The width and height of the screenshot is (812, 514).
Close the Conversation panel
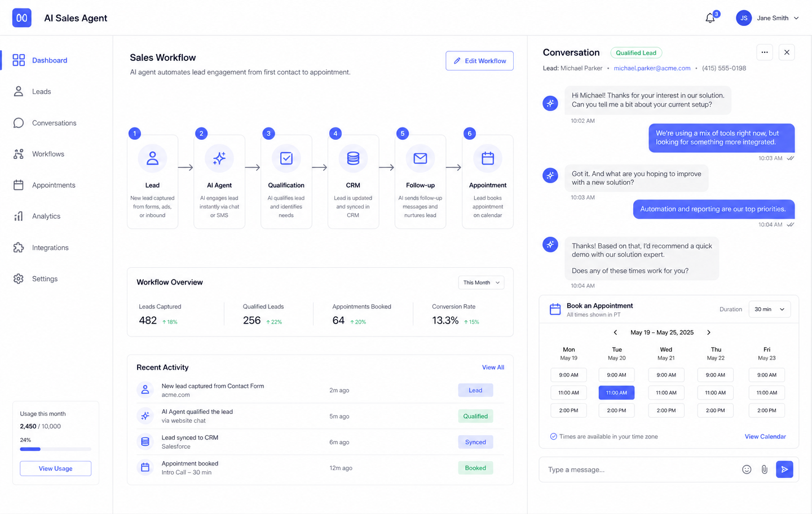coord(787,52)
